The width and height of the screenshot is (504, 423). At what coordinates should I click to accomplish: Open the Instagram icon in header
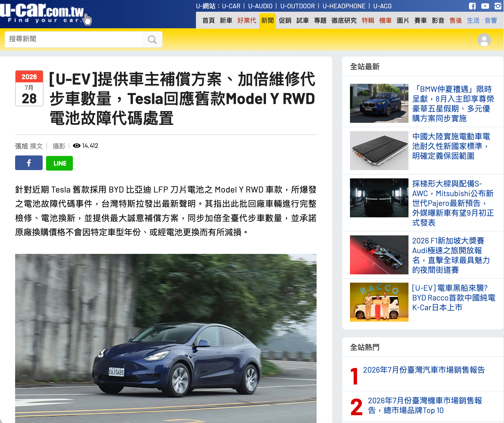pos(498,6)
